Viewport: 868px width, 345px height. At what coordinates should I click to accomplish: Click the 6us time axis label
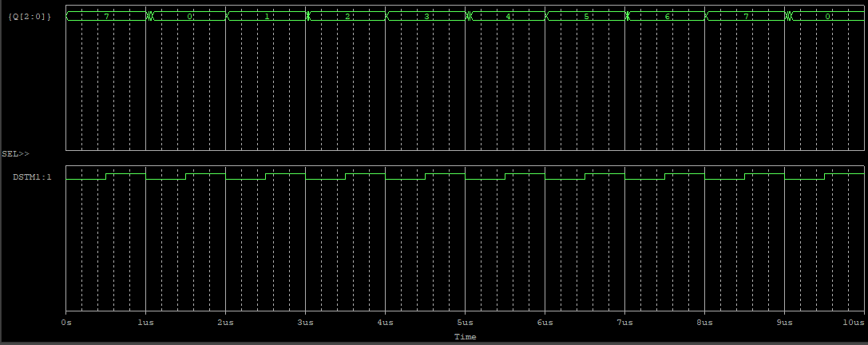[545, 323]
